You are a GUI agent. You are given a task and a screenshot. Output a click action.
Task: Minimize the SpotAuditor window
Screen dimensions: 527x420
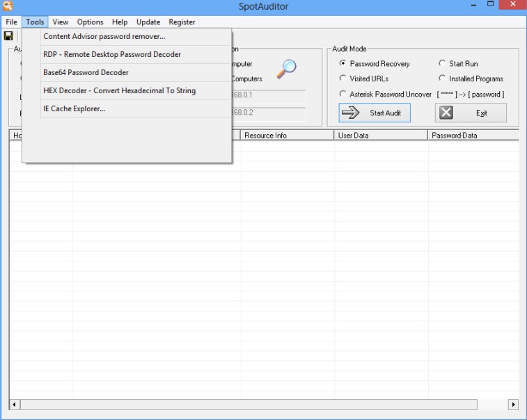(473, 6)
